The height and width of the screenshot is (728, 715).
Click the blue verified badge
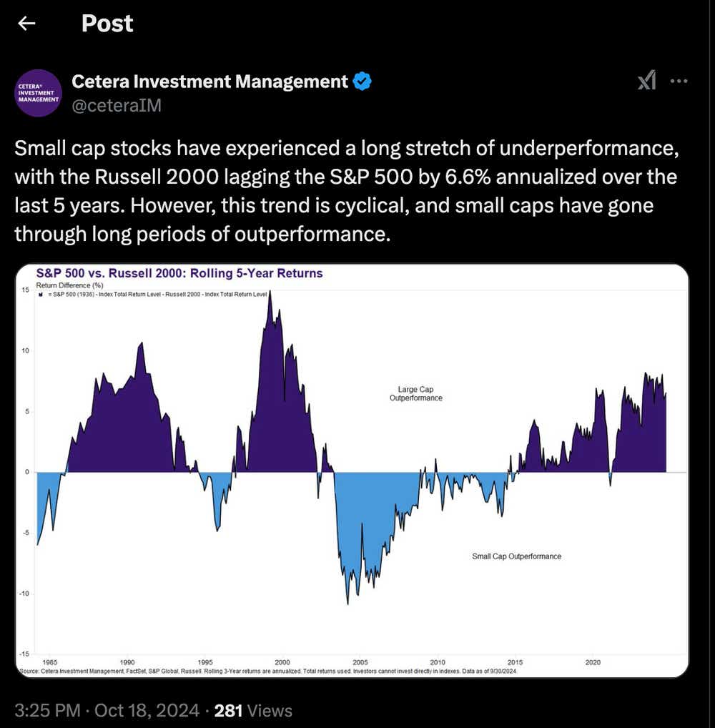[x=362, y=81]
